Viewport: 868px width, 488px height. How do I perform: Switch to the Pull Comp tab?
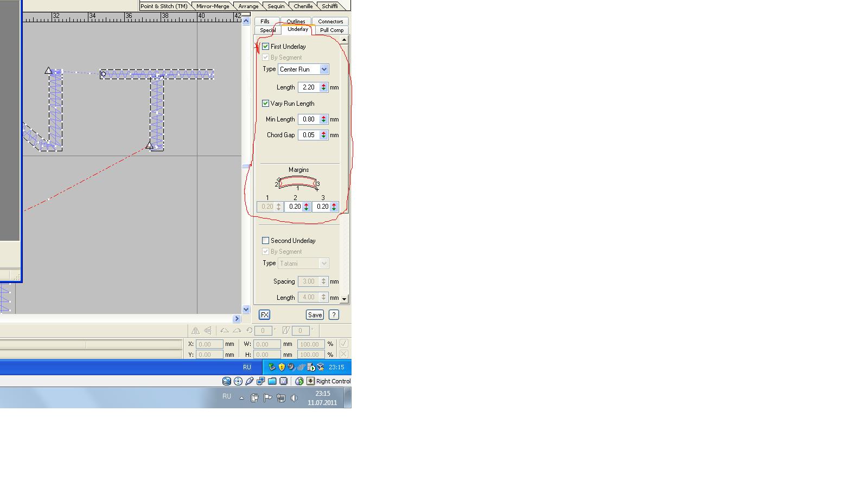click(331, 30)
